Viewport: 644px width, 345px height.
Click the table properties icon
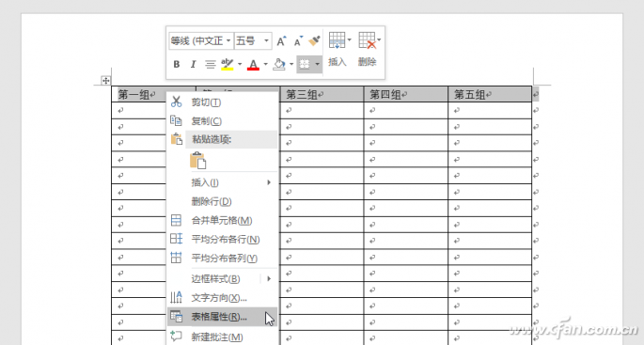(176, 316)
